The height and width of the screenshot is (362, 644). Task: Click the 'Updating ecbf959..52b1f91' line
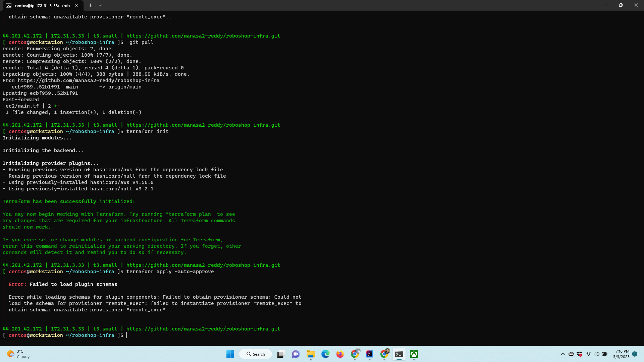pos(40,93)
